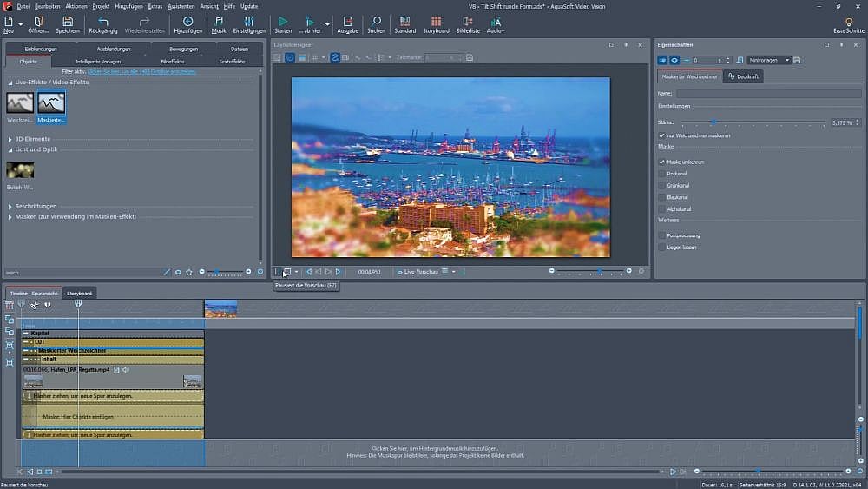Start playback with the Starten icon
This screenshot has height=489, width=868.
coord(283,20)
